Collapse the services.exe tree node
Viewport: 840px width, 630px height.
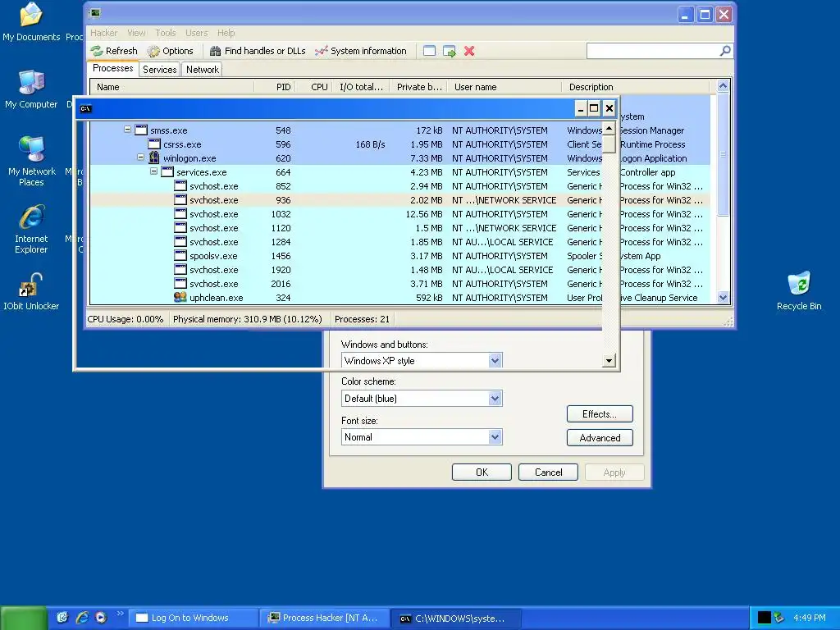click(153, 171)
